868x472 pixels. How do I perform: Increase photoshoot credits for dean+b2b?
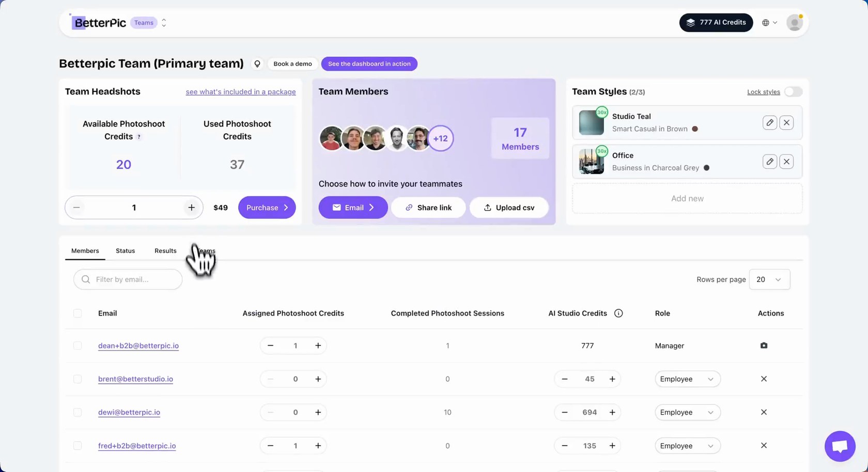coord(318,345)
